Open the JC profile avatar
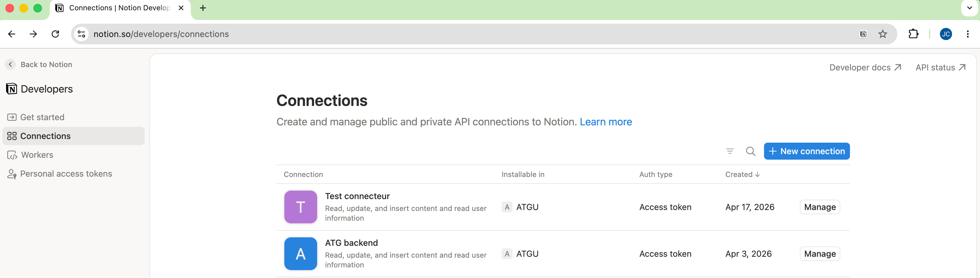This screenshot has height=278, width=980. (946, 34)
